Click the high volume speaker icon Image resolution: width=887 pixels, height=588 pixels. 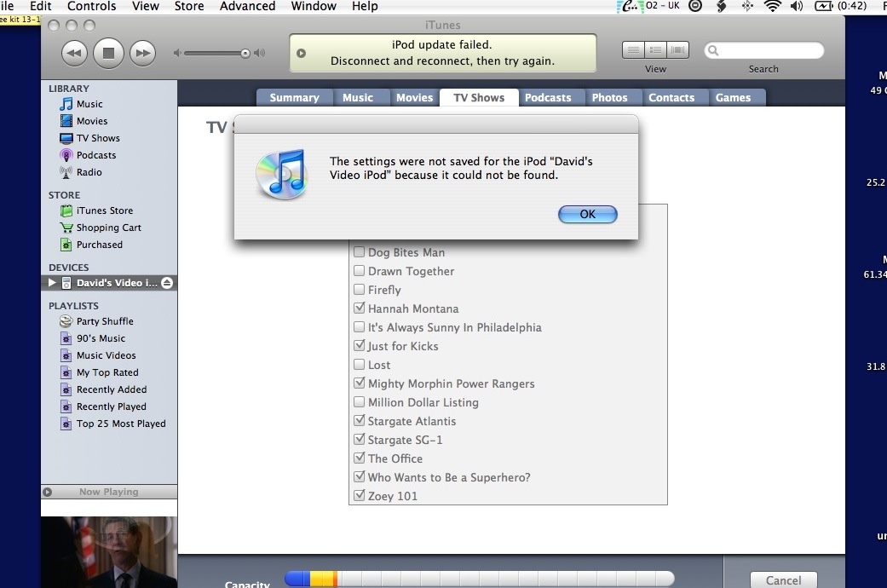[x=260, y=53]
